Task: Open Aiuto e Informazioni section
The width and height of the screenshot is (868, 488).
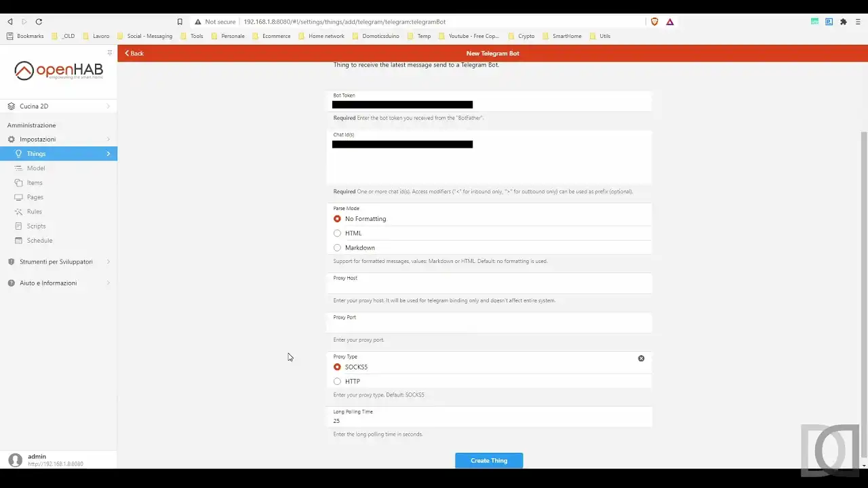Action: [58, 283]
